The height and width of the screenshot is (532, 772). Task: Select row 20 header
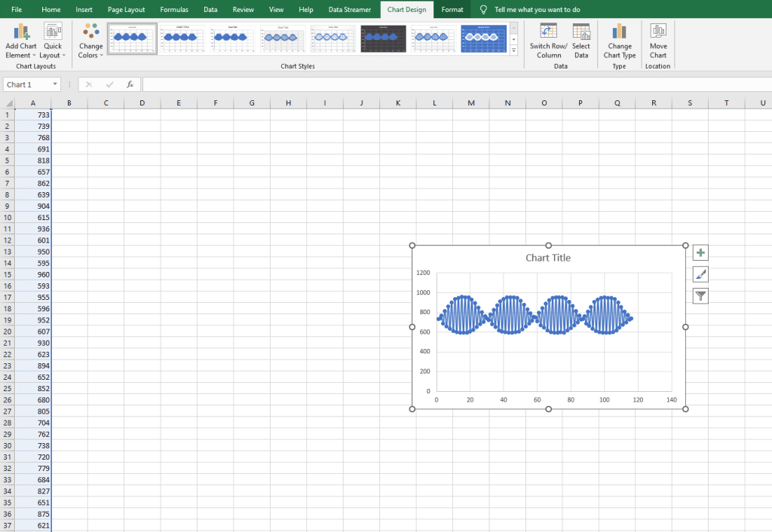(x=7, y=332)
